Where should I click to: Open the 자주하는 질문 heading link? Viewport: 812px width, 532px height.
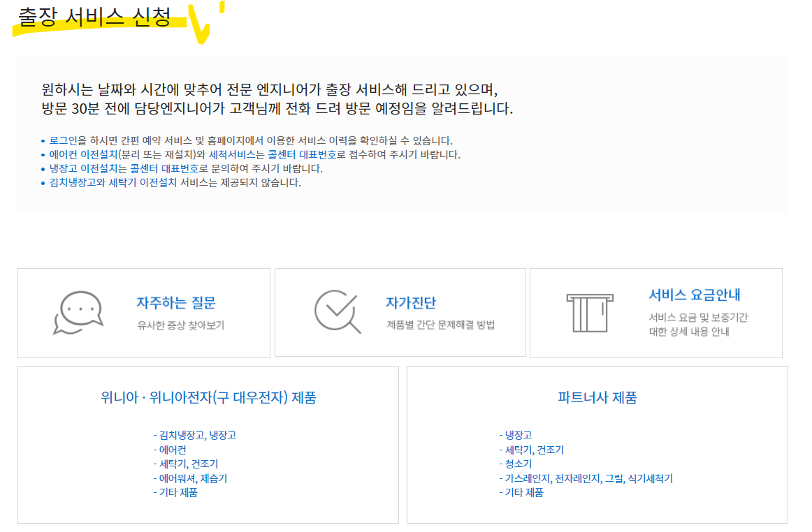[x=176, y=303]
